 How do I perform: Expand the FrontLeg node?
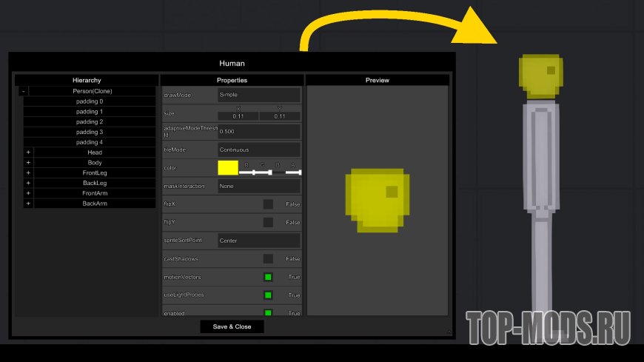[x=28, y=173]
